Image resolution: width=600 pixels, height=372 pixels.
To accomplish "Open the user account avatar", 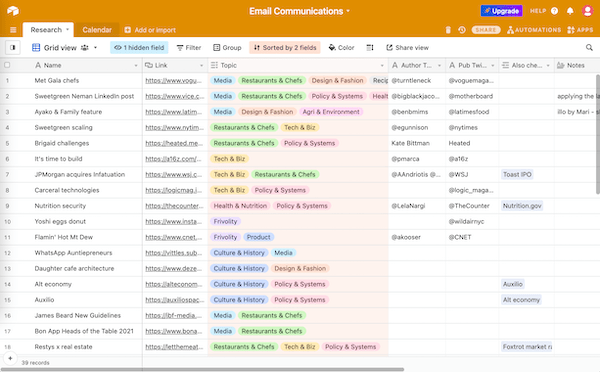I will click(588, 11).
